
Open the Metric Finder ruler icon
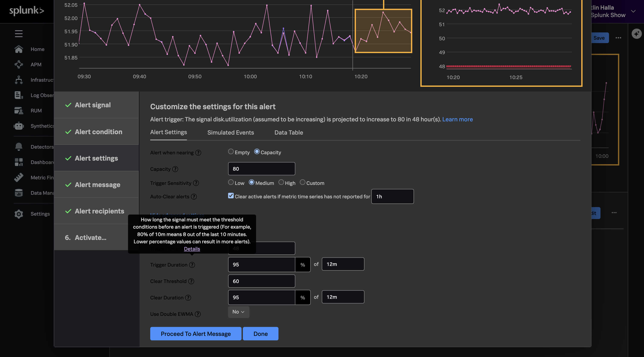[19, 177]
